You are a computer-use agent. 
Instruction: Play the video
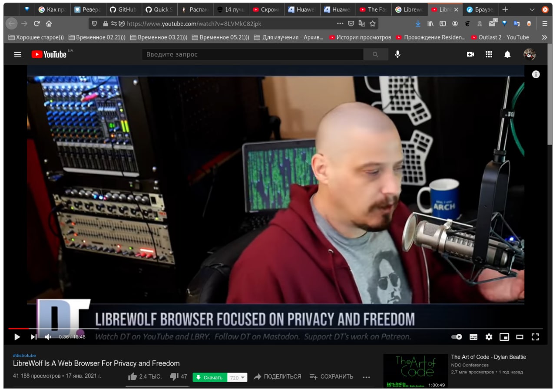[x=17, y=336]
